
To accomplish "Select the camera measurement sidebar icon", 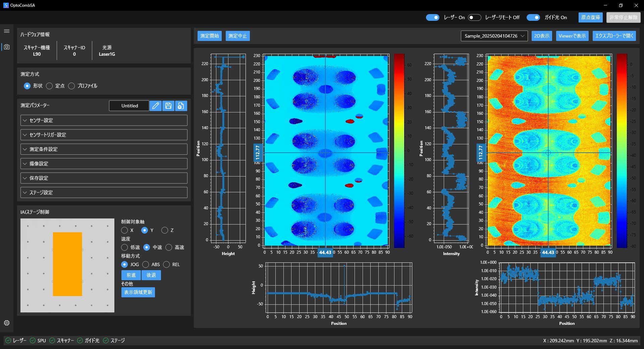I will [x=6, y=47].
